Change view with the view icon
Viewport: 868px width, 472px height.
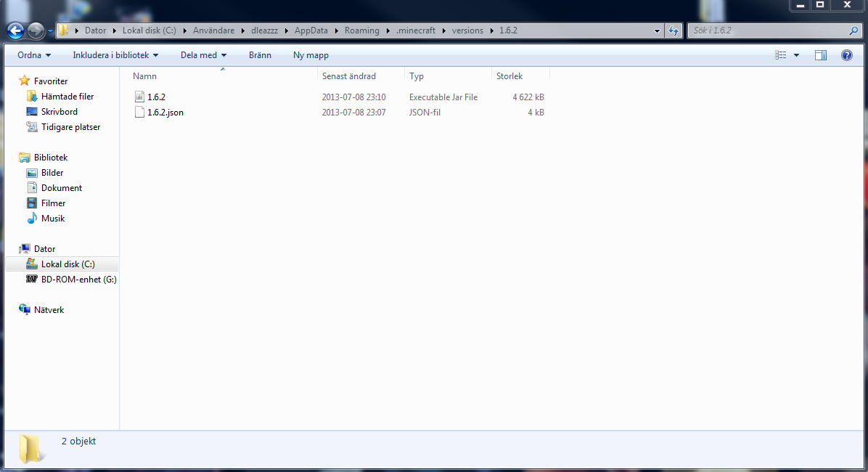tap(780, 55)
